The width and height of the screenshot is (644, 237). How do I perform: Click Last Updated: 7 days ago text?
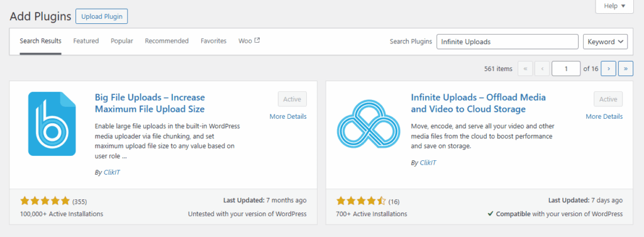(x=586, y=201)
